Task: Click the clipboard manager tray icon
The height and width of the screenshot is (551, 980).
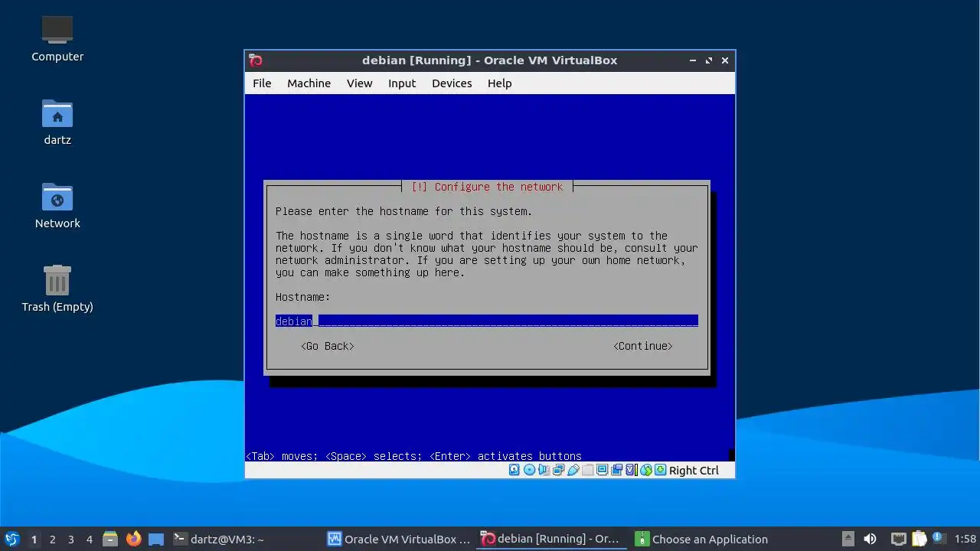Action: coord(919,539)
